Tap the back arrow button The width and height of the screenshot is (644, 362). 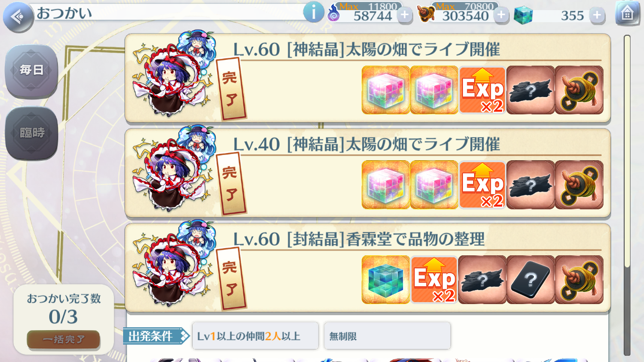coord(18,17)
